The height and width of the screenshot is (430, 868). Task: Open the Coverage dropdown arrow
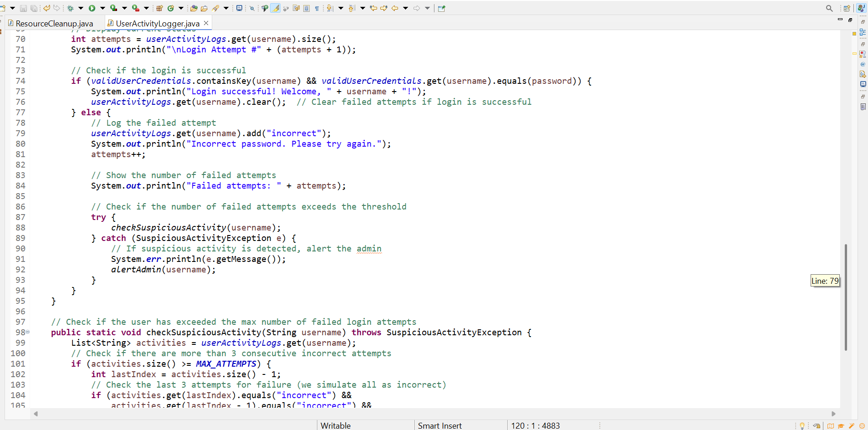(x=124, y=8)
